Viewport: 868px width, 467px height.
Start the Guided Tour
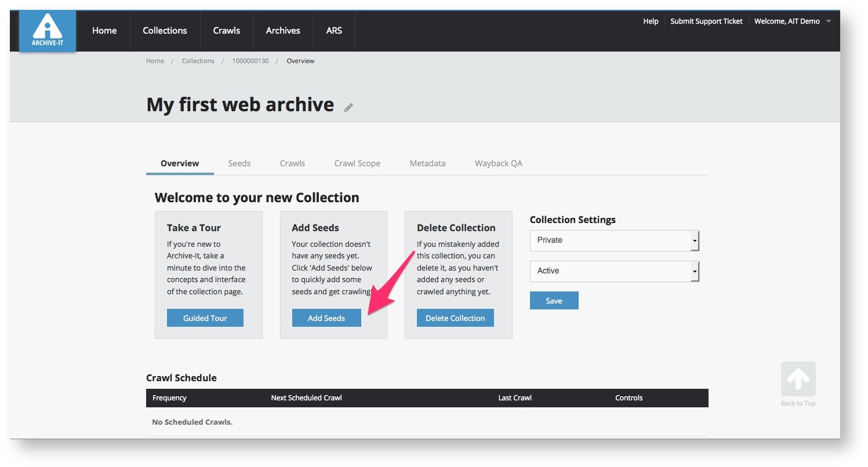point(205,318)
